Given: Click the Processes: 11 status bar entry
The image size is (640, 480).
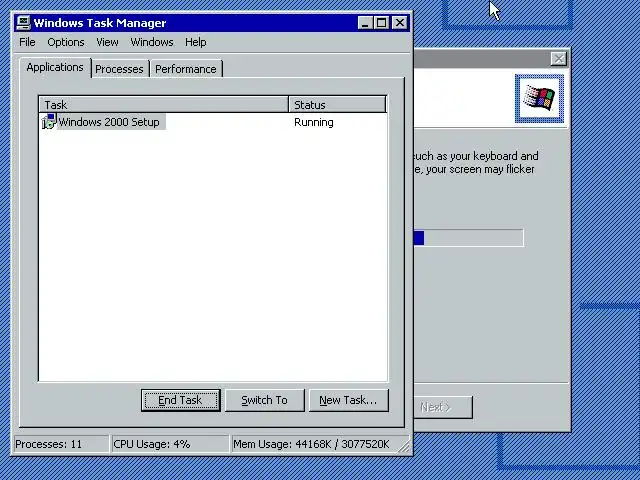Looking at the screenshot, I should (x=61, y=444).
